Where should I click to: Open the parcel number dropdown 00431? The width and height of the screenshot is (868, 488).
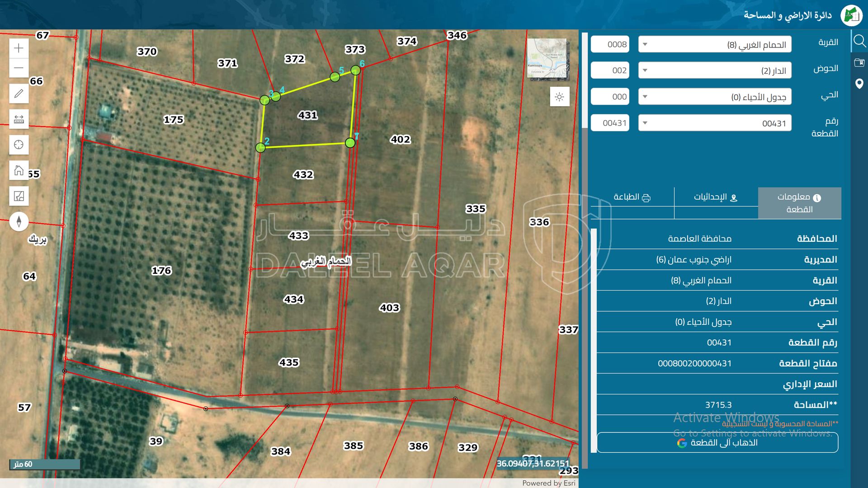714,123
